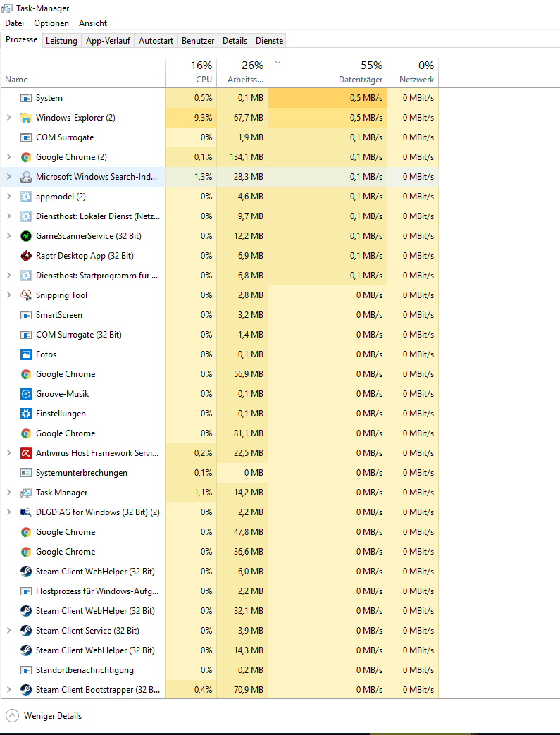Click the Raptr Desktop App icon
This screenshot has width=560, height=735.
pos(26,256)
